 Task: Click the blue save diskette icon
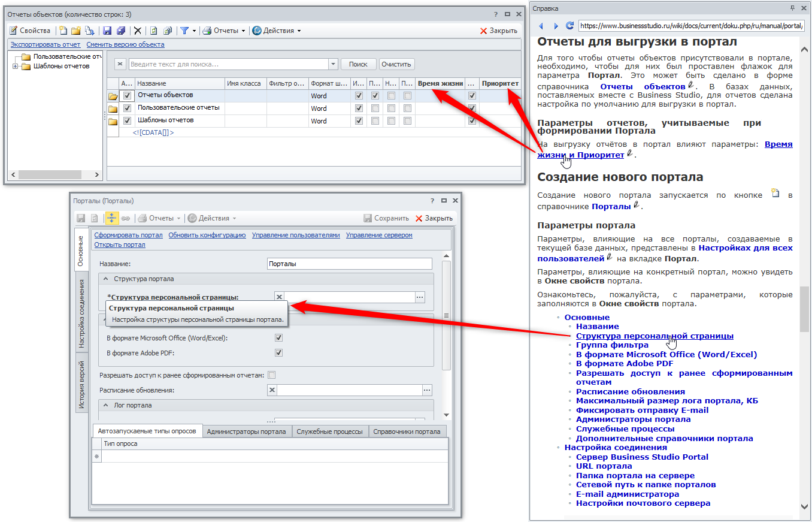coord(107,31)
